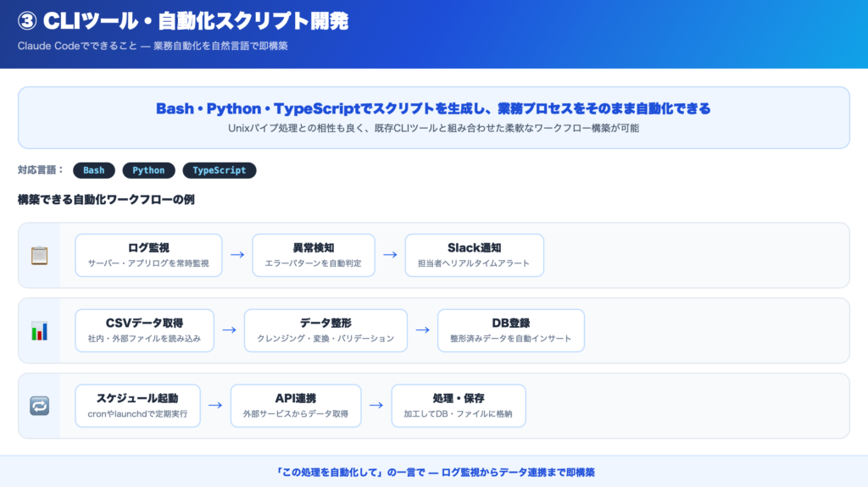Click the CSVデータ取得 card
The height and width of the screenshot is (487, 868).
(144, 330)
